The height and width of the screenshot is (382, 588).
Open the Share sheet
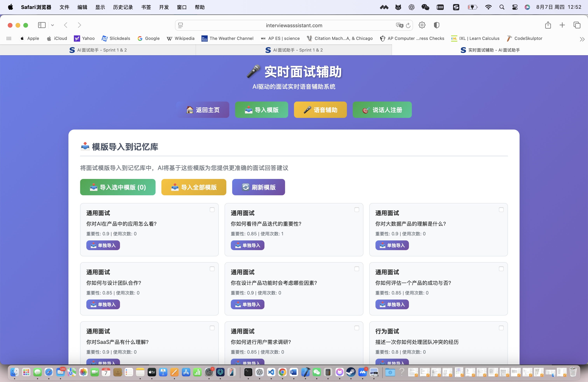click(548, 25)
